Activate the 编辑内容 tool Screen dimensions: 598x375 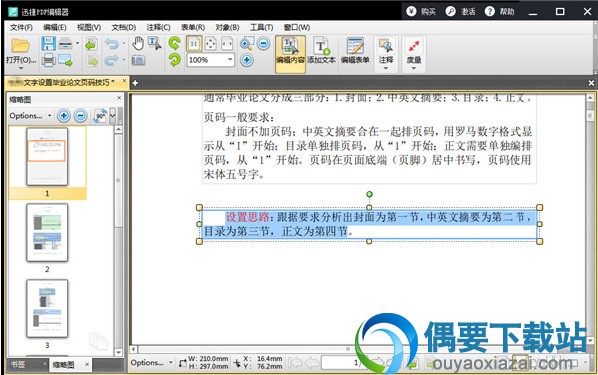click(x=290, y=54)
